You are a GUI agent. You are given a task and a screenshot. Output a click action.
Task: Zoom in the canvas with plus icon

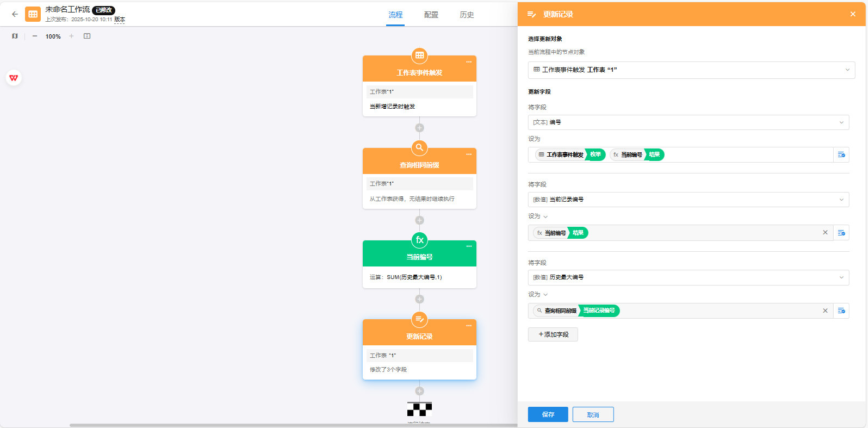click(71, 36)
